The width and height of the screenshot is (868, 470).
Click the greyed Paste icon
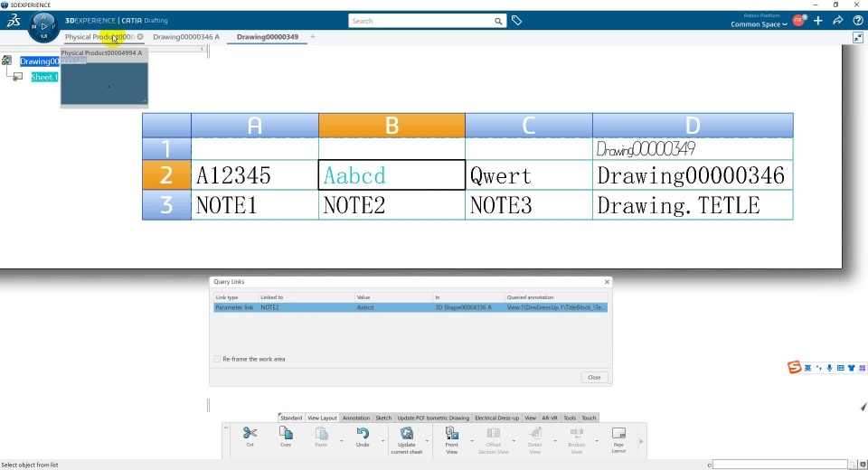point(321,434)
